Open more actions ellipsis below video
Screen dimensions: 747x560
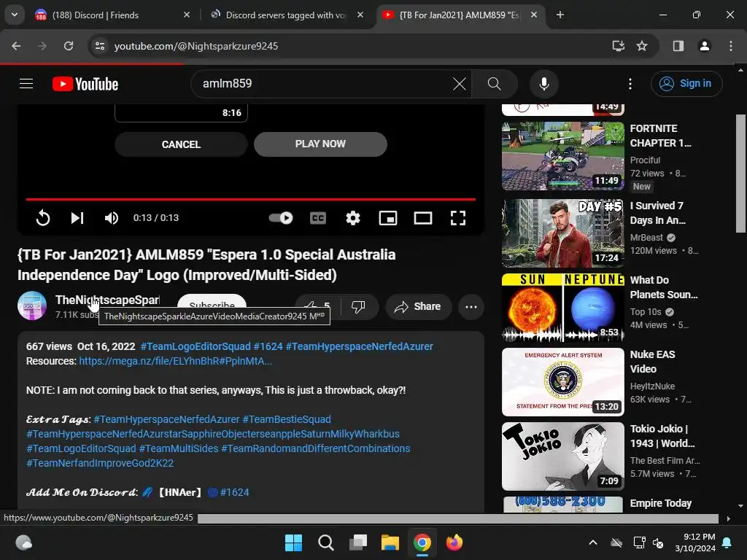tap(471, 307)
